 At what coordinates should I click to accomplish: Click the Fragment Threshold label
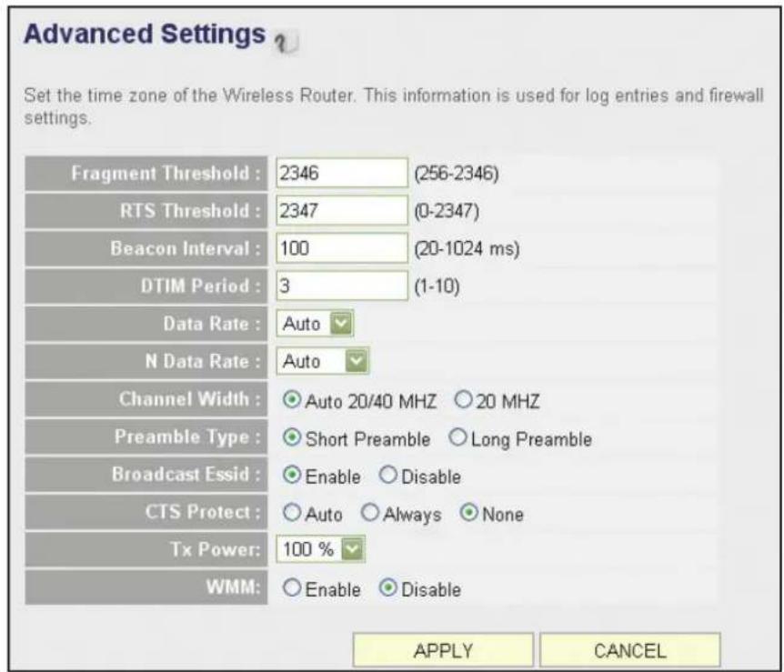pyautogui.click(x=166, y=173)
